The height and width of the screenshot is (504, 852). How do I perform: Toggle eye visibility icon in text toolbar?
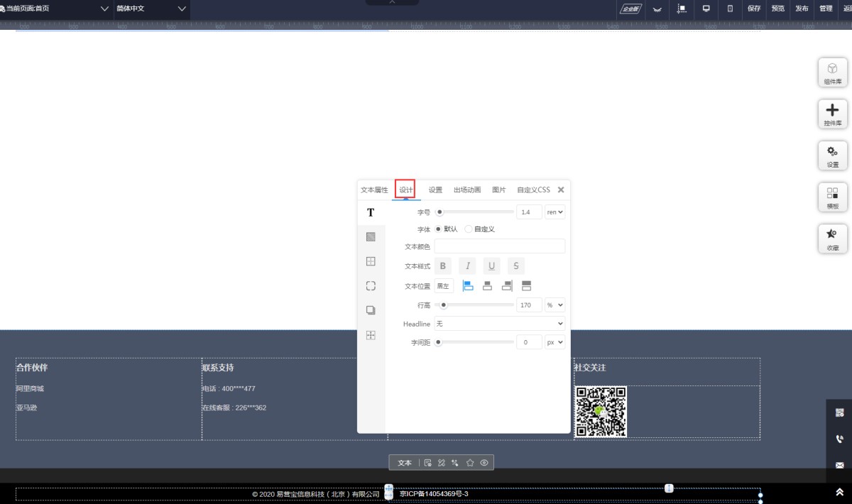pos(484,463)
